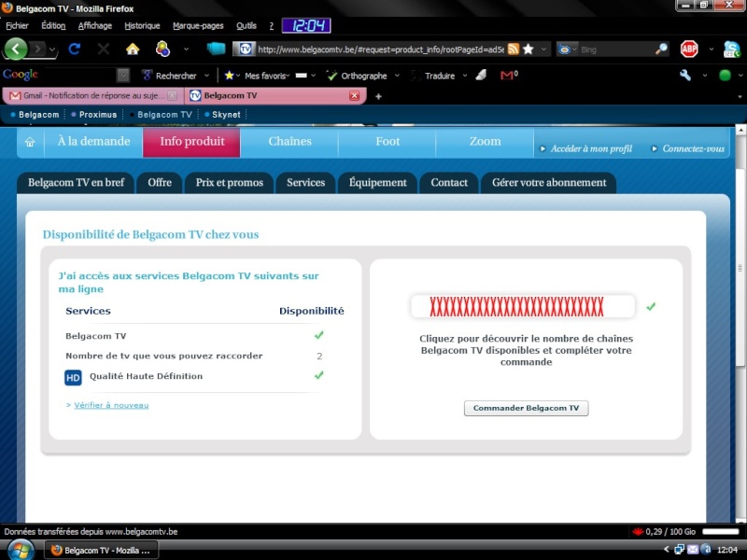Expand the address bar URL history dropdown

click(x=543, y=49)
